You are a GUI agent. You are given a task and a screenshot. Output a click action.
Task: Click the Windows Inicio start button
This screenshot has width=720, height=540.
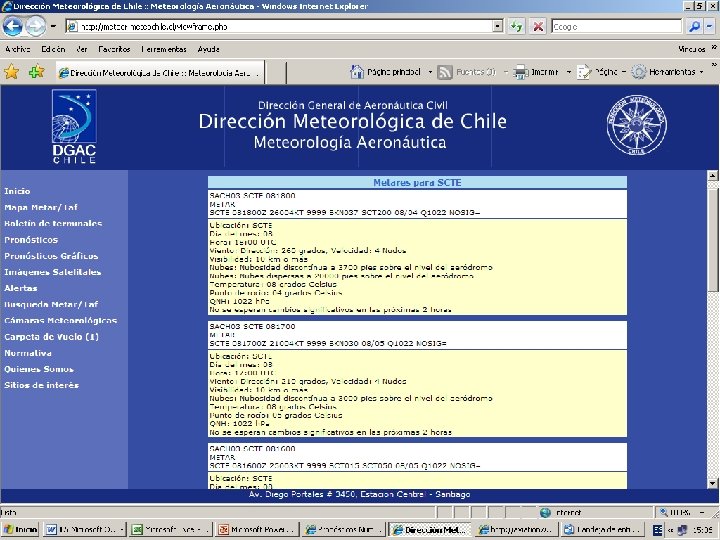pyautogui.click(x=21, y=529)
